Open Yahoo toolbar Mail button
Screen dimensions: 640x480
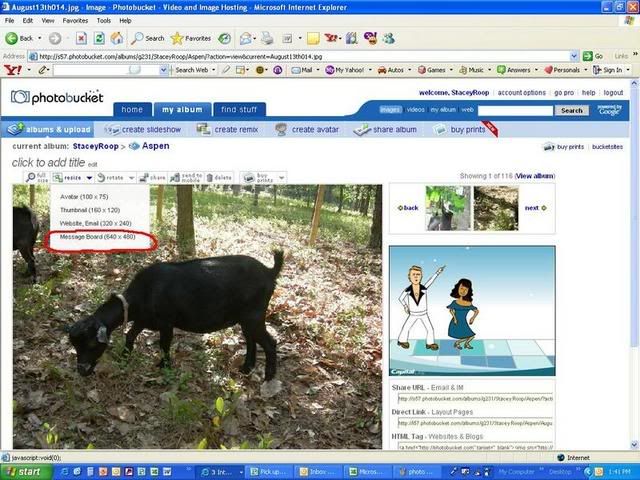click(302, 70)
